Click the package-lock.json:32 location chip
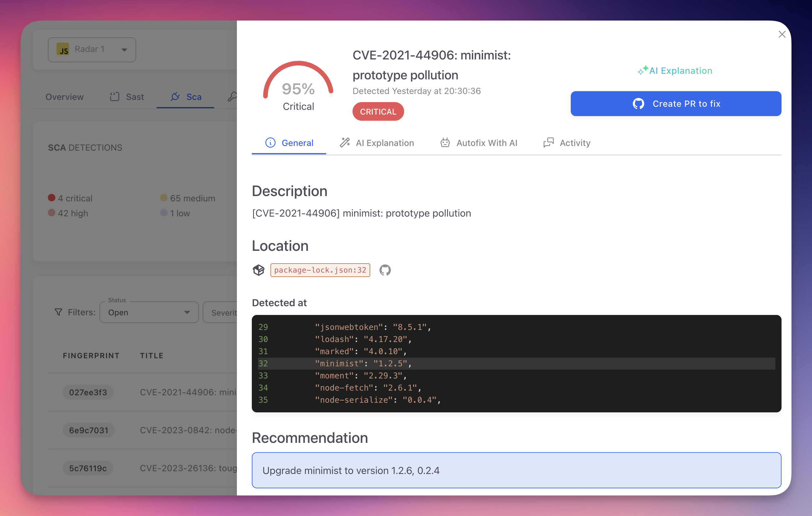 320,270
